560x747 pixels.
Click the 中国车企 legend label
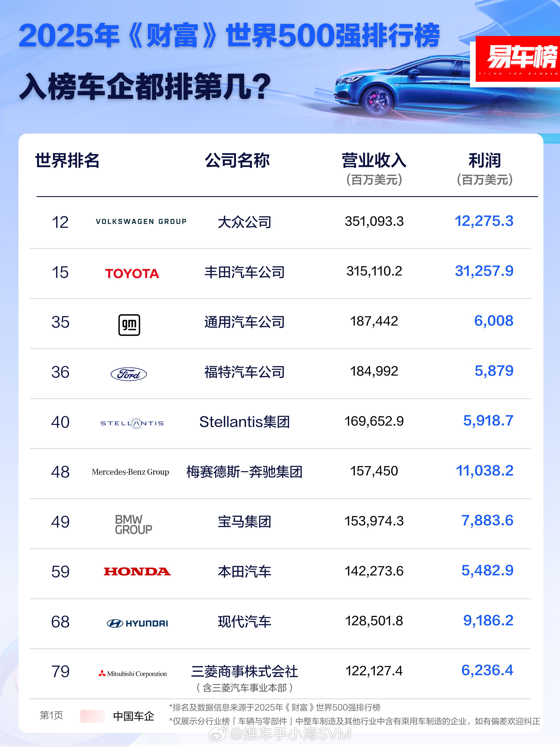tap(134, 716)
